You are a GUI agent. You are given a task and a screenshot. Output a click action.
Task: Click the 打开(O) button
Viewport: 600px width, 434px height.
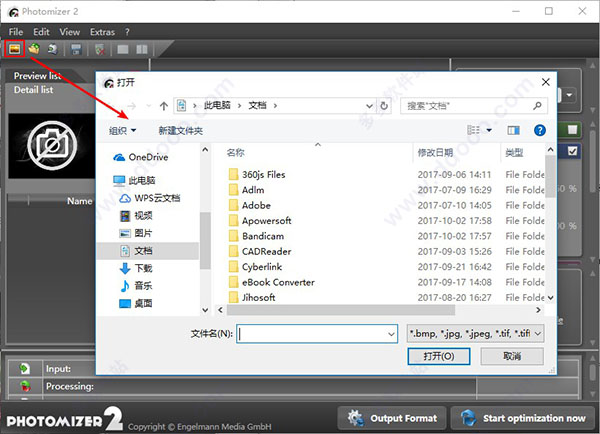(439, 356)
